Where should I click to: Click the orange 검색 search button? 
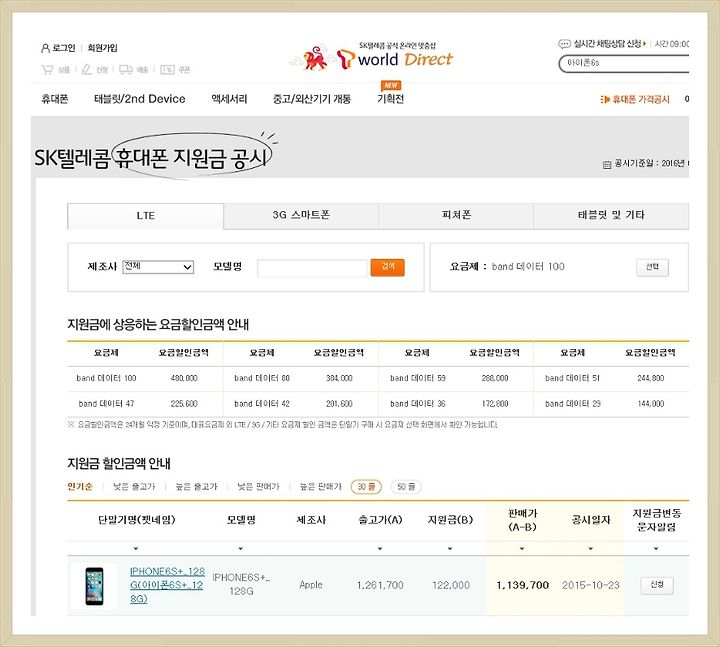pos(388,267)
